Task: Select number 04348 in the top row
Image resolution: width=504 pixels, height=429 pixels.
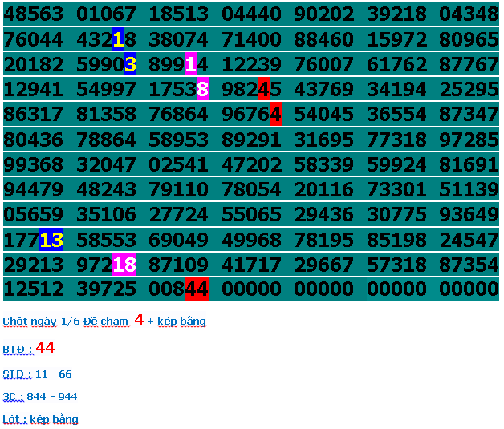Action: (x=469, y=14)
